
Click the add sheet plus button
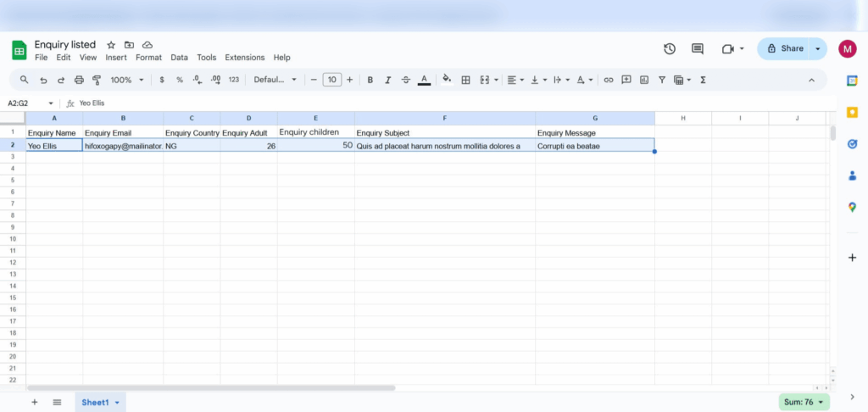pos(34,402)
